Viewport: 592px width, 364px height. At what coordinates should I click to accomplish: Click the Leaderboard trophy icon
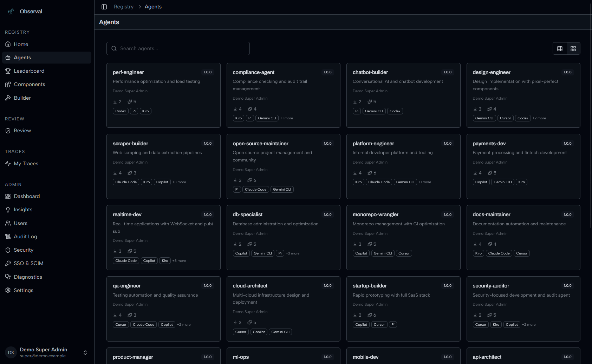coord(8,71)
